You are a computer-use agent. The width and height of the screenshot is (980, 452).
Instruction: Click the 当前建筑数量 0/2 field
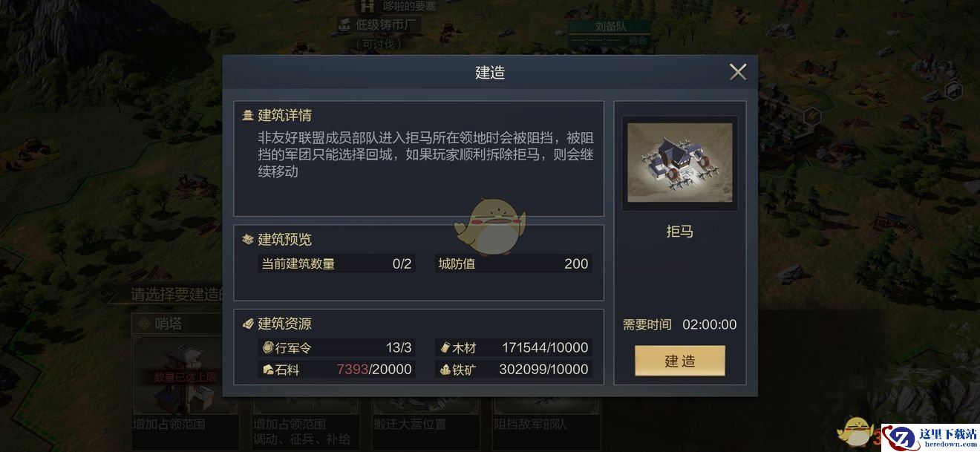click(336, 263)
